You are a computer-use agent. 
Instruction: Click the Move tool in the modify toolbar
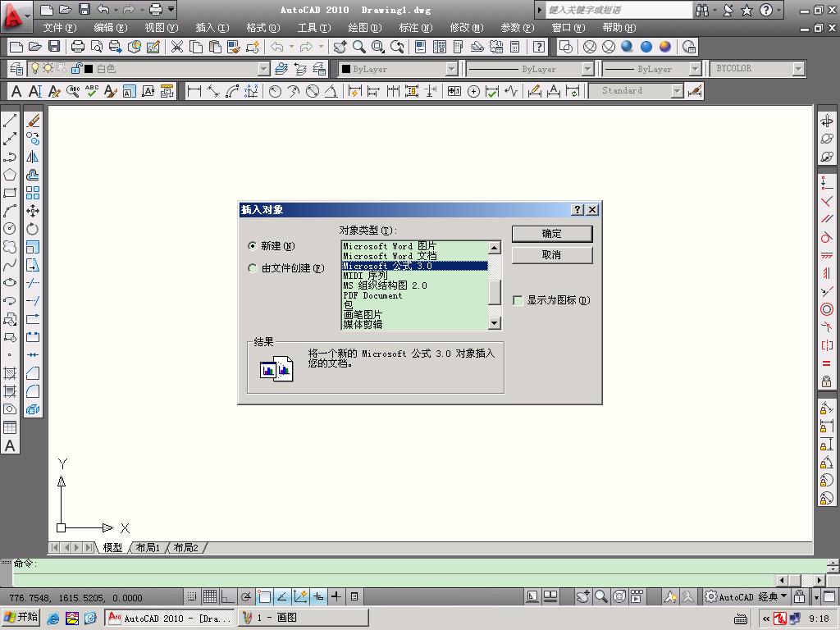pos(33,211)
